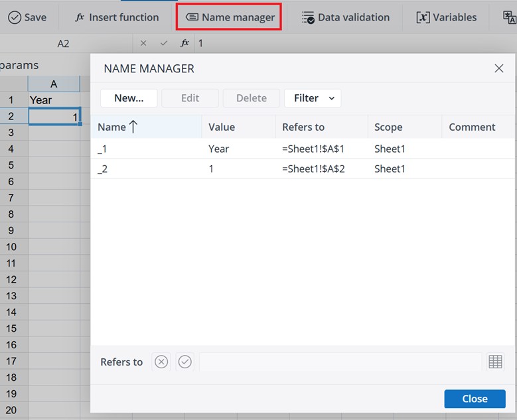This screenshot has width=517, height=420.
Task: Click the Refers to input field
Action: click(x=340, y=362)
